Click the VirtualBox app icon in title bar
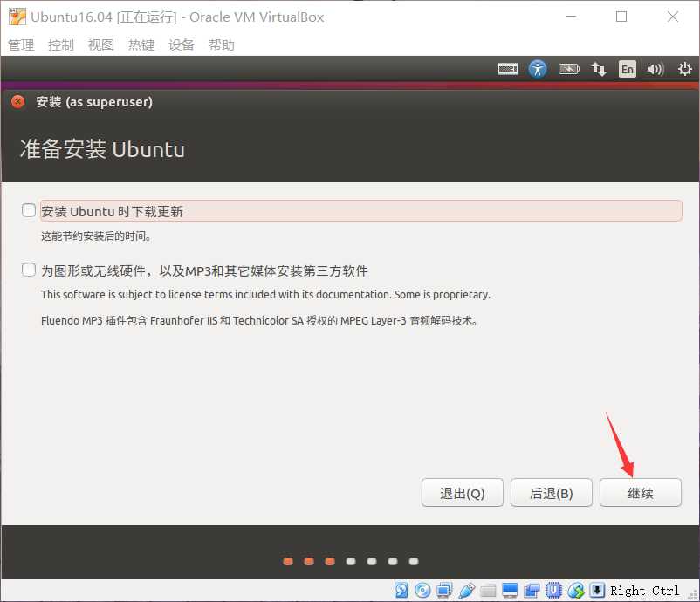 pyautogui.click(x=17, y=17)
